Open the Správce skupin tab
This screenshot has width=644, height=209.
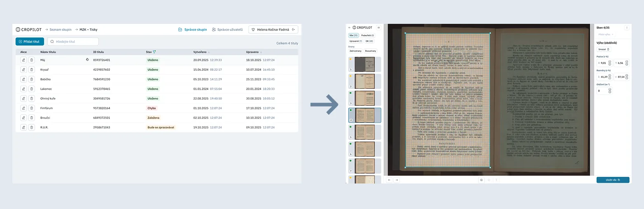193,30
